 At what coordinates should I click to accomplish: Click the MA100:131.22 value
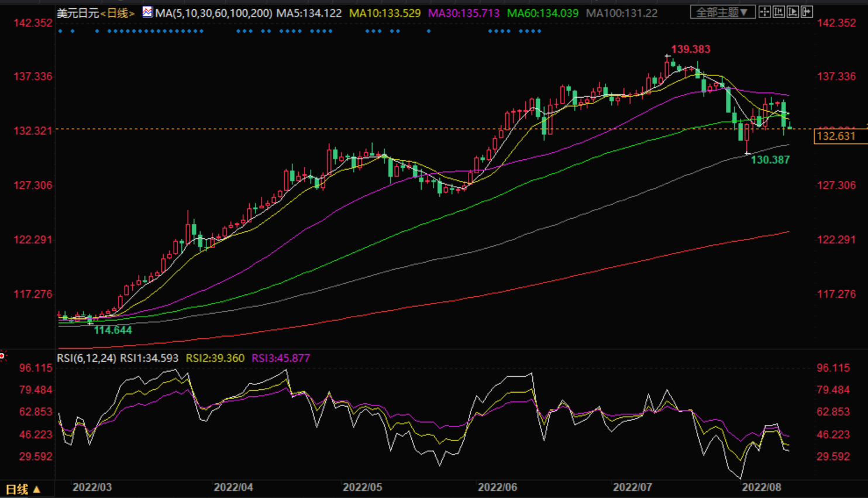621,13
